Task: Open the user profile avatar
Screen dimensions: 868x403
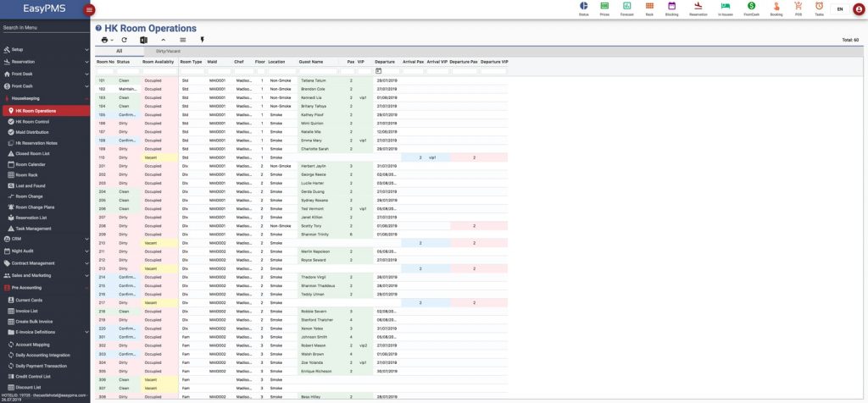Action: pos(859,9)
